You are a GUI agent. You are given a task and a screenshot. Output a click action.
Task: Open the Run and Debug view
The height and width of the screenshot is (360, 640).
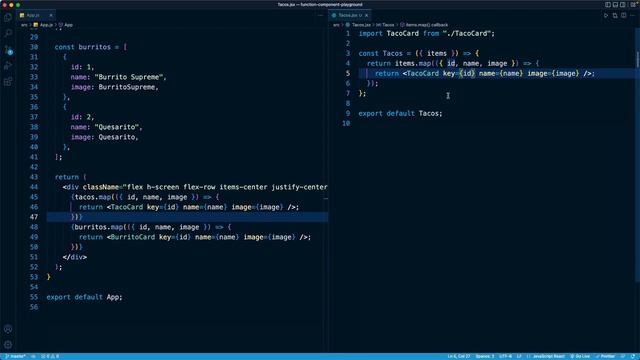[x=8, y=66]
